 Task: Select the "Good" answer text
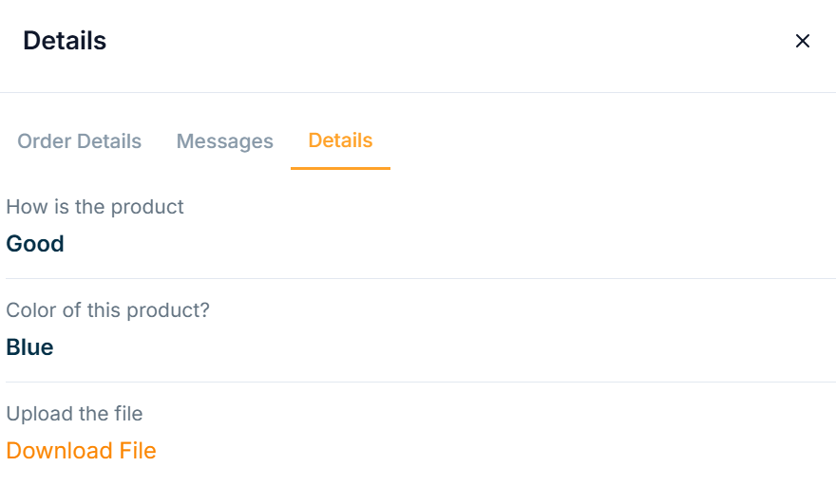pos(35,244)
